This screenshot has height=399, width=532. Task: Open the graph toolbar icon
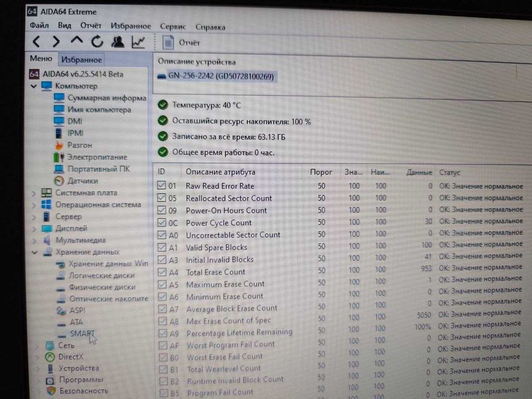(x=139, y=42)
